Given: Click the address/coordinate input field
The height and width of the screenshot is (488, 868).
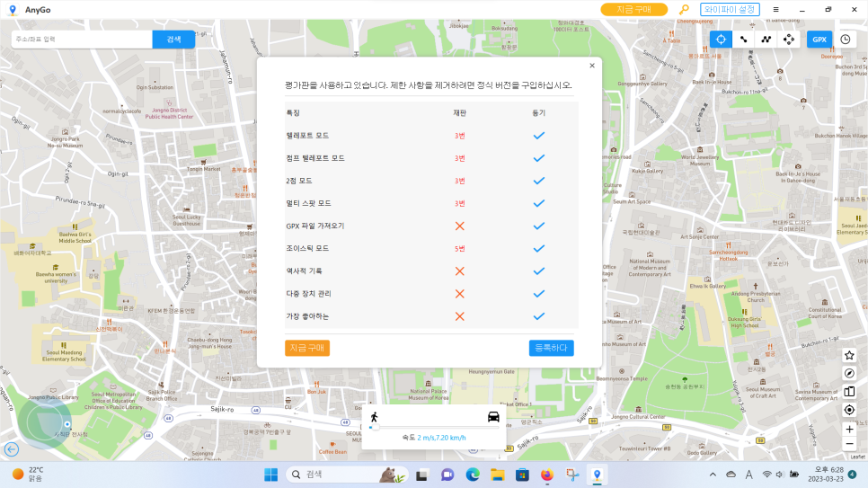Looking at the screenshot, I should tap(82, 40).
